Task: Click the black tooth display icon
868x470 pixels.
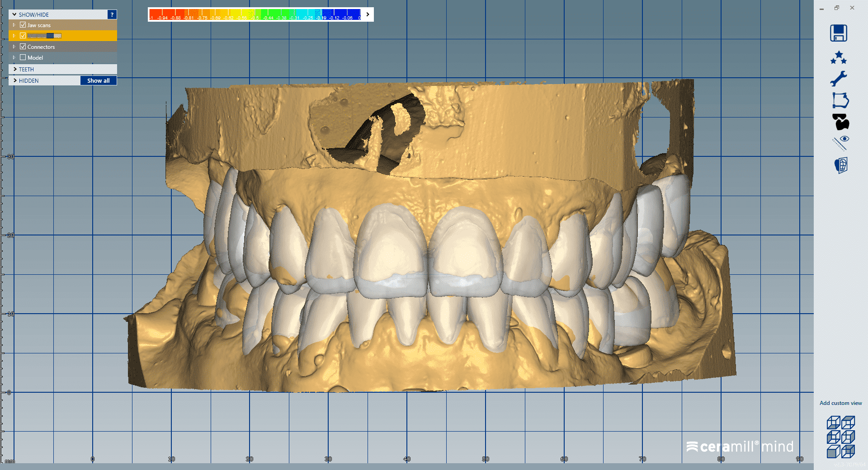Action: [x=840, y=122]
